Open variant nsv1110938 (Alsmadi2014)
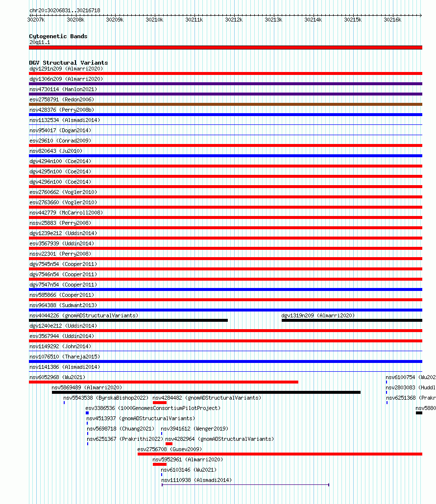The width and height of the screenshot is (436, 504). [x=196, y=480]
